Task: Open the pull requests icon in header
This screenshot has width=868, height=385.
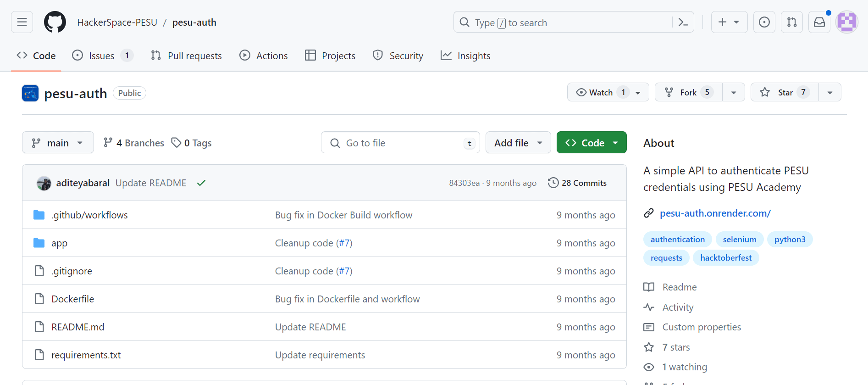Action: [x=791, y=22]
